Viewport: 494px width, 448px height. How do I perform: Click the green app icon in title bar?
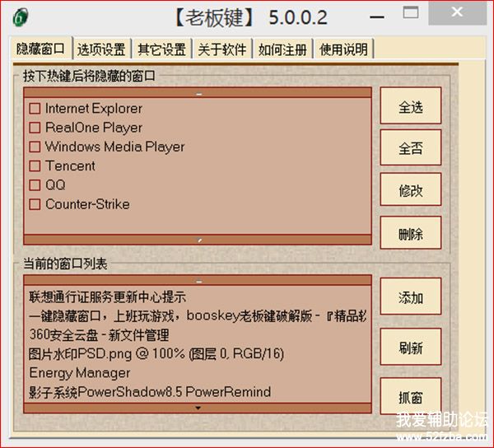click(21, 17)
